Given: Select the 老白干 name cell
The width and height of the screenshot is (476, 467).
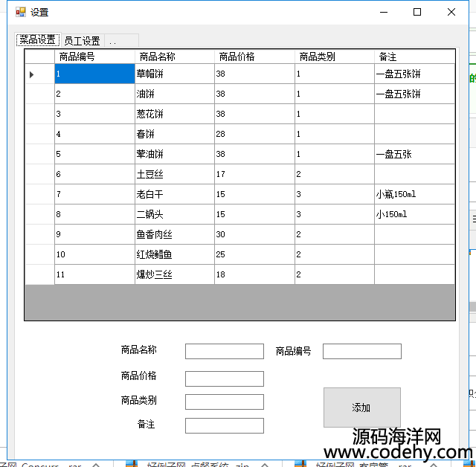Looking at the screenshot, I should point(175,194).
